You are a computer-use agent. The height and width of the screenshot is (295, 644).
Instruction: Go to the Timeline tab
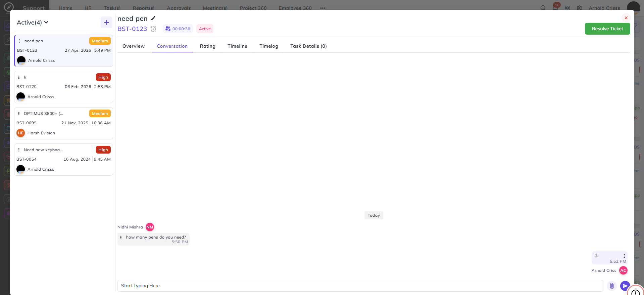[x=237, y=46]
